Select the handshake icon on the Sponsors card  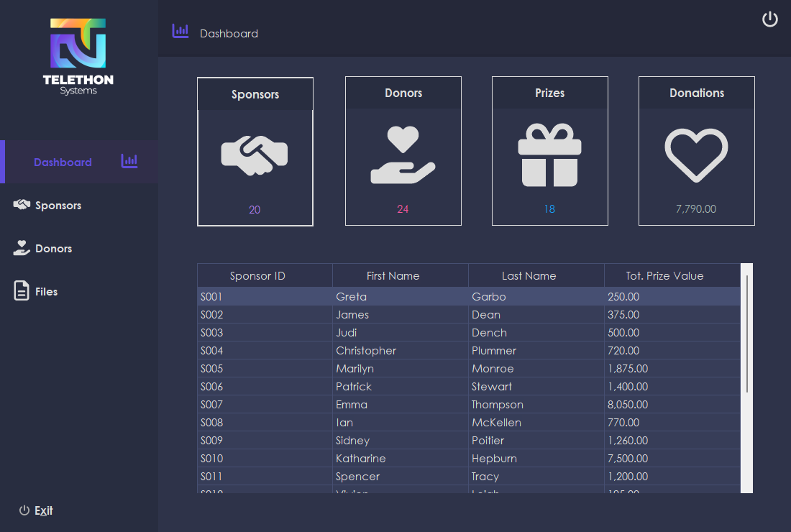(x=255, y=153)
